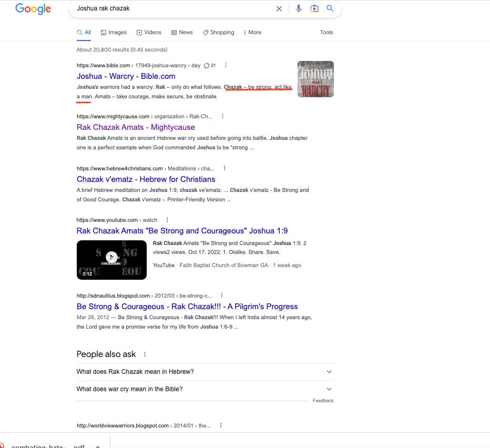Click the blue magnifier search button
This screenshot has height=448, width=490.
pyautogui.click(x=330, y=8)
